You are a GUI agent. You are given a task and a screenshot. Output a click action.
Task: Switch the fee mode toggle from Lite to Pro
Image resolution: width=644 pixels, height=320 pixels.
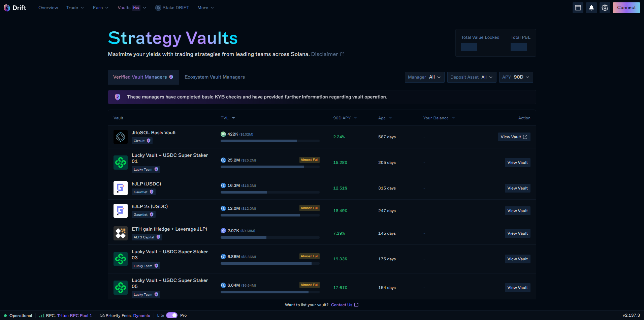pyautogui.click(x=172, y=315)
